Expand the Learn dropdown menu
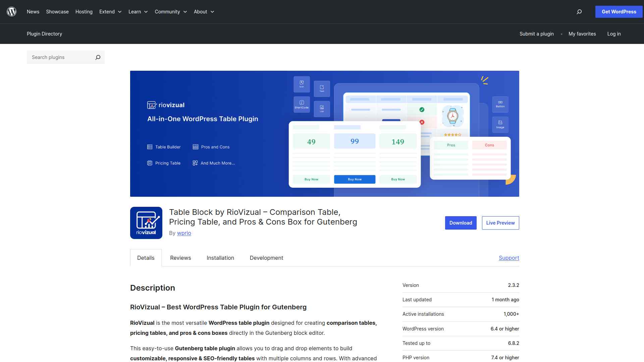Screen dimensions: 644x362 click(x=138, y=12)
